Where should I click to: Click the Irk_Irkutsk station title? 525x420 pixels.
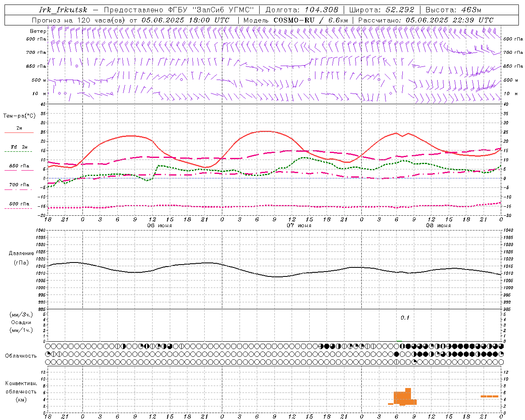(x=63, y=10)
